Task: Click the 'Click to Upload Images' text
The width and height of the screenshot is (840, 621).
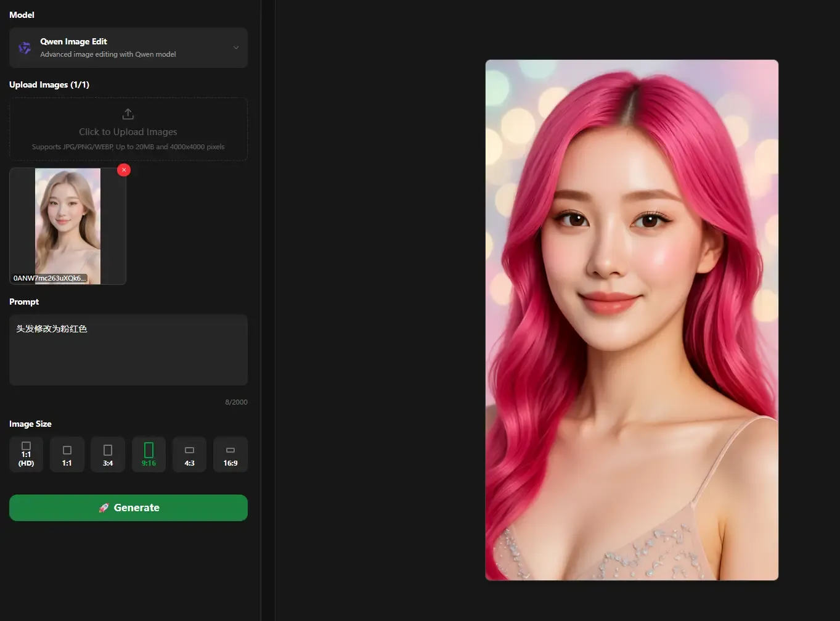Action: (128, 132)
